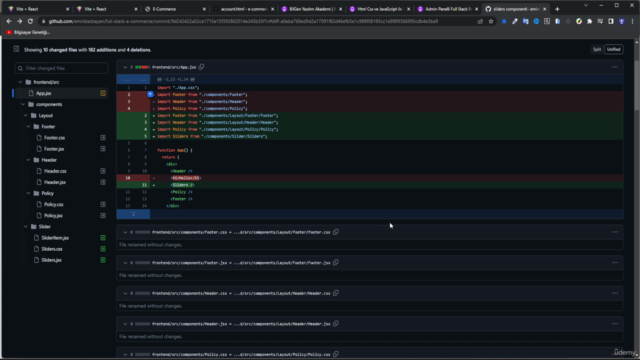Copy Footer.css renamed file path
The image size is (640, 360).
[336, 232]
